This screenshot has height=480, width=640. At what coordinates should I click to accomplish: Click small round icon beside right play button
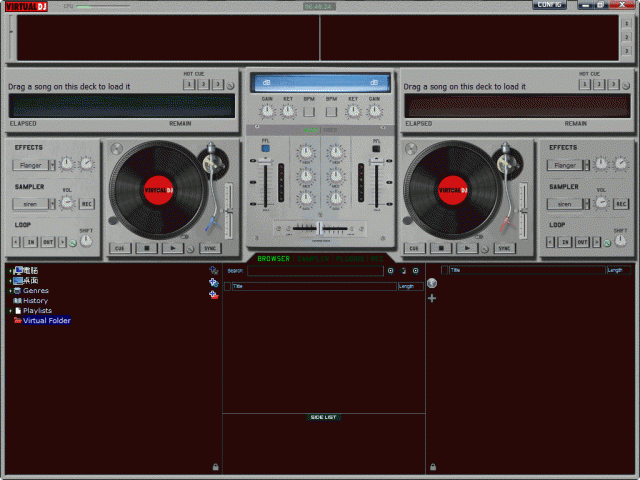click(484, 249)
